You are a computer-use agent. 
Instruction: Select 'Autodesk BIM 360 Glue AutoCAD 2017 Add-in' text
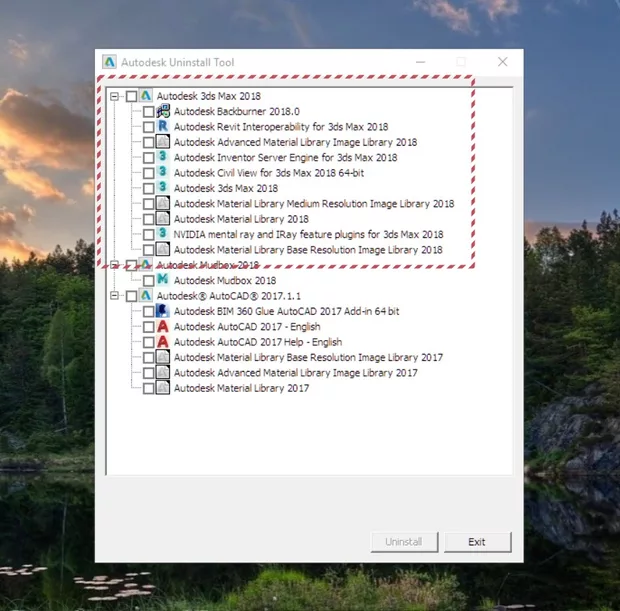[x=287, y=311]
